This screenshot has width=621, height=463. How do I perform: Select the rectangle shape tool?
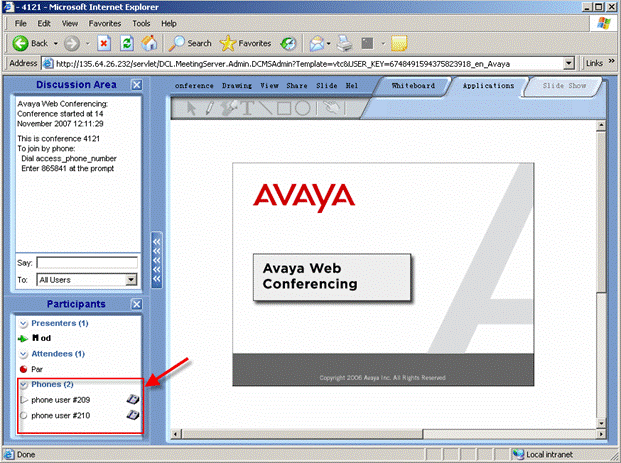tap(284, 108)
